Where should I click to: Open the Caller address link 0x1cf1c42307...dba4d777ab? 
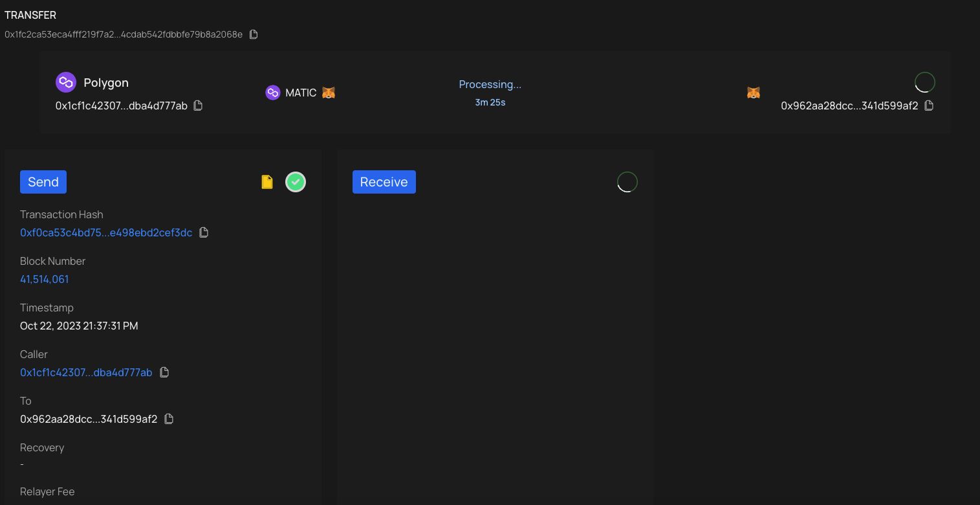[86, 372]
